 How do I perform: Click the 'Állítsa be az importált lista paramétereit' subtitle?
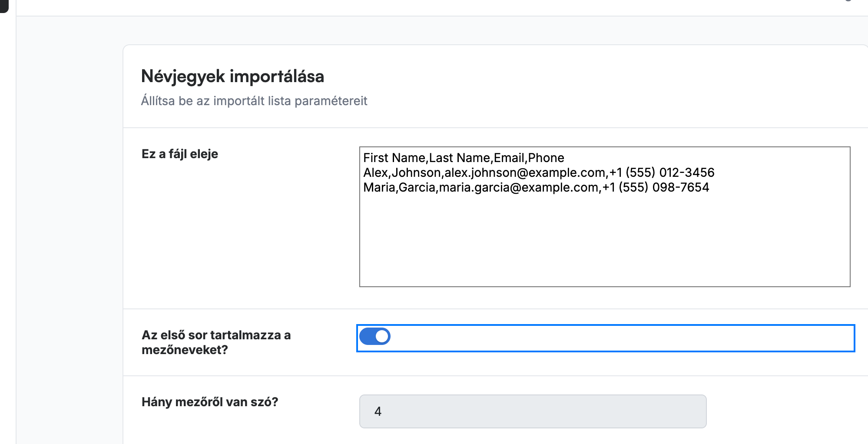254,101
